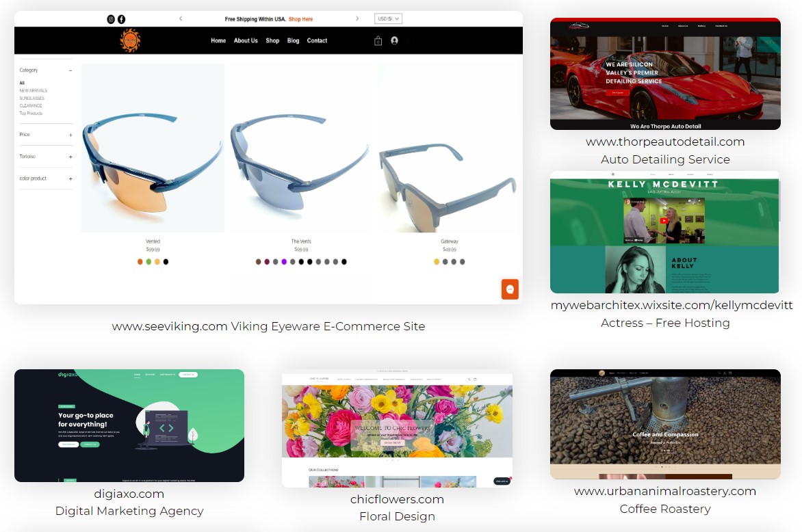Viewport: 802px width, 532px height.
Task: Click the orange Viking sun logo
Action: pyautogui.click(x=130, y=40)
